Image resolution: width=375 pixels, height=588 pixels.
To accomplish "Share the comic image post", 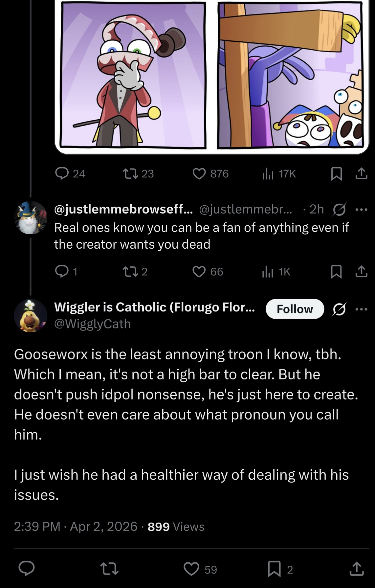I will point(361,173).
